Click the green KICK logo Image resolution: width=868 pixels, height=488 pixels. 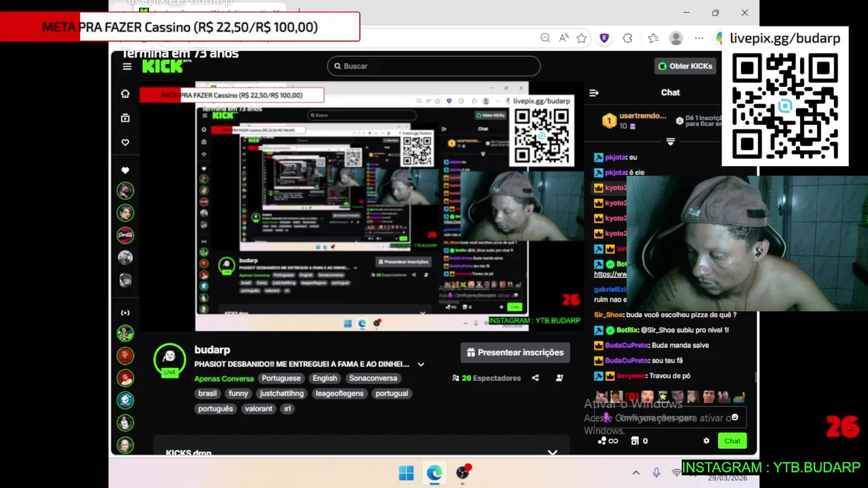click(x=163, y=66)
